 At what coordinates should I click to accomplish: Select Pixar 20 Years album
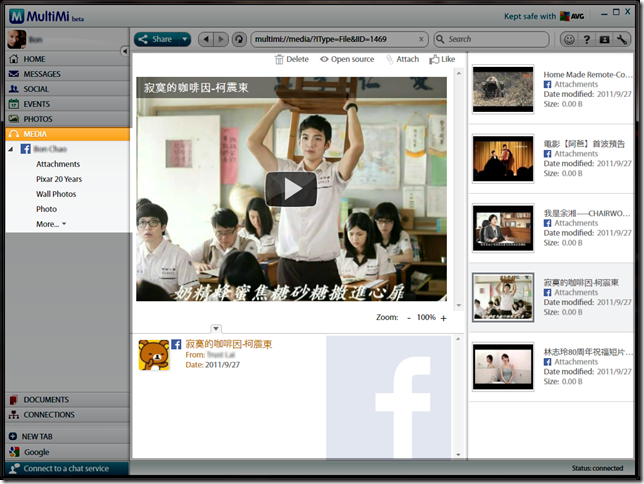[x=59, y=179]
